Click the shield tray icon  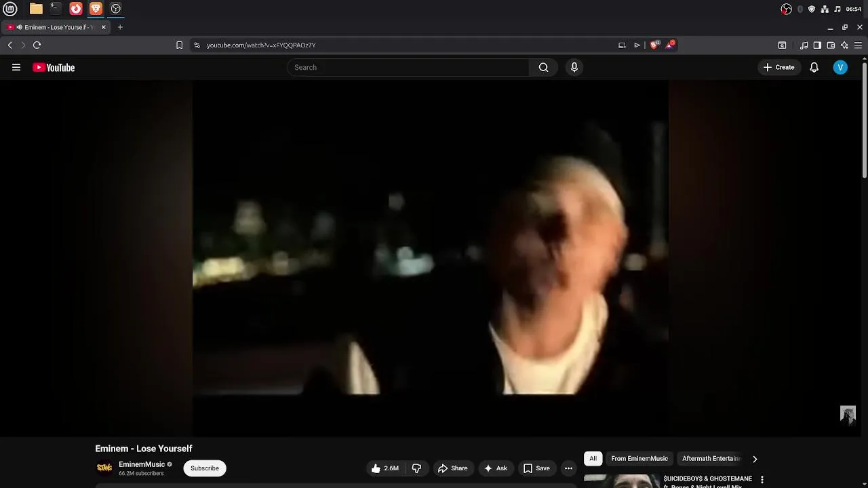coord(812,9)
